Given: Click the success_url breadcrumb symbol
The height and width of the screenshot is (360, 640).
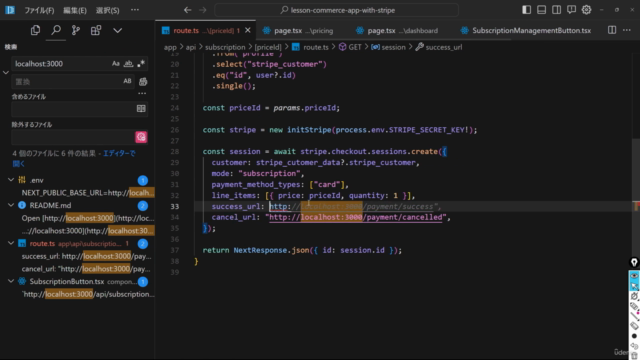Looking at the screenshot, I should click(439, 47).
